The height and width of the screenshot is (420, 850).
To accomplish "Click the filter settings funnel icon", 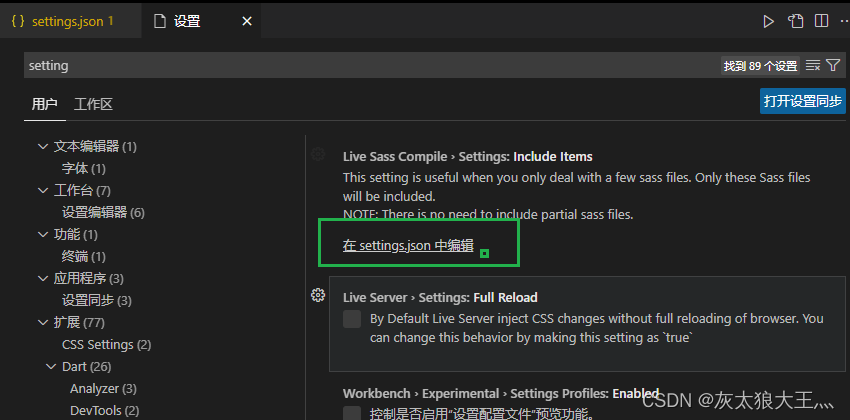I will pos(833,66).
